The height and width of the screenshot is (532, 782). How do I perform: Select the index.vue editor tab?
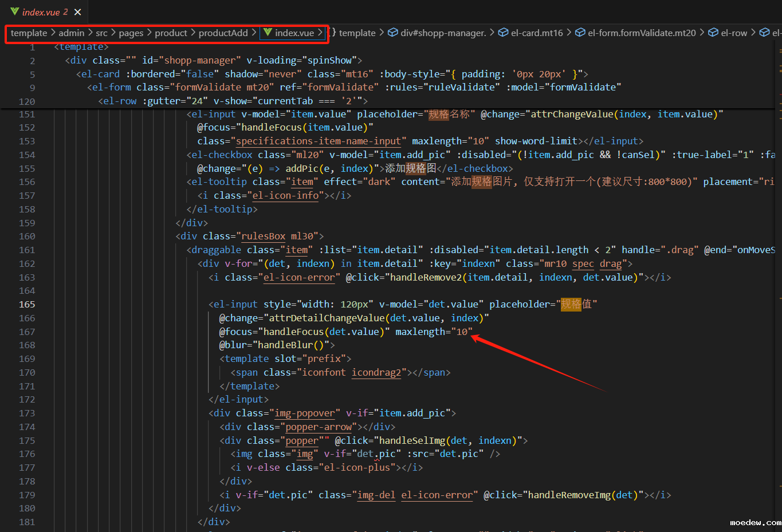click(41, 12)
